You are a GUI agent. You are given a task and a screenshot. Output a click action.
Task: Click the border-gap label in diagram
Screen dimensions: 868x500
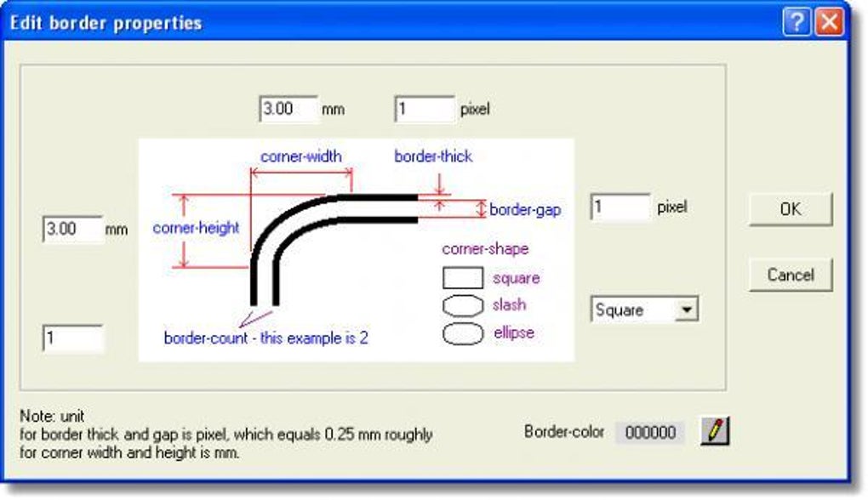[x=525, y=209]
